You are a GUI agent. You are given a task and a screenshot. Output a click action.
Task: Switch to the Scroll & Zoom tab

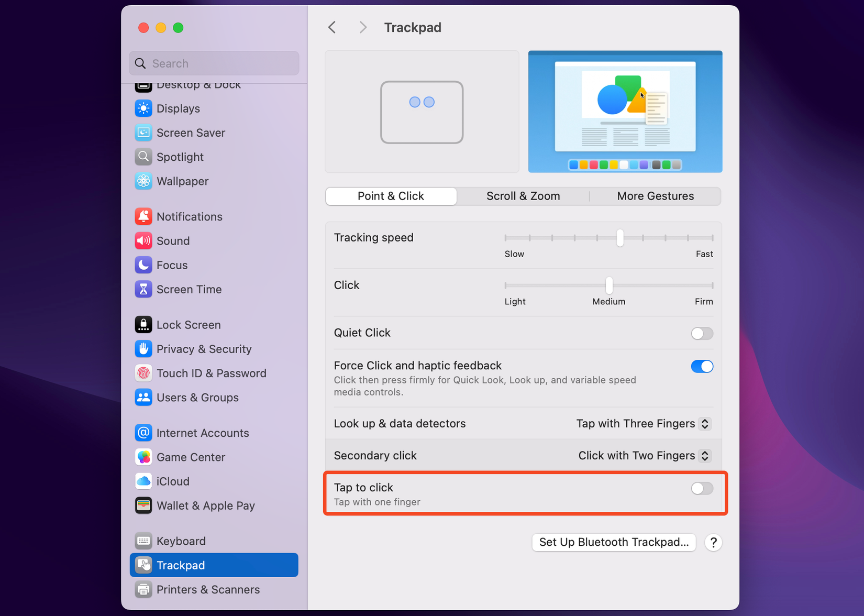[523, 196]
